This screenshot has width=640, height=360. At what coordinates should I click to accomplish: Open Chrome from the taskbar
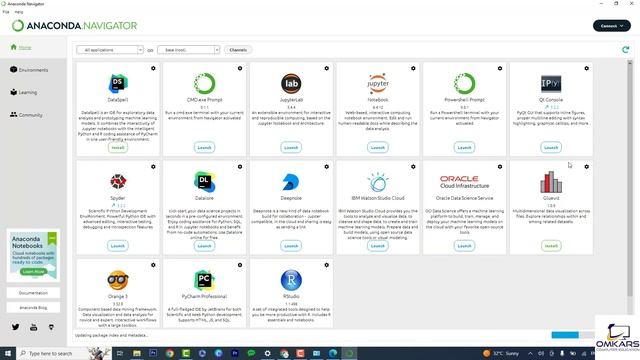pyautogui.click(x=170, y=353)
